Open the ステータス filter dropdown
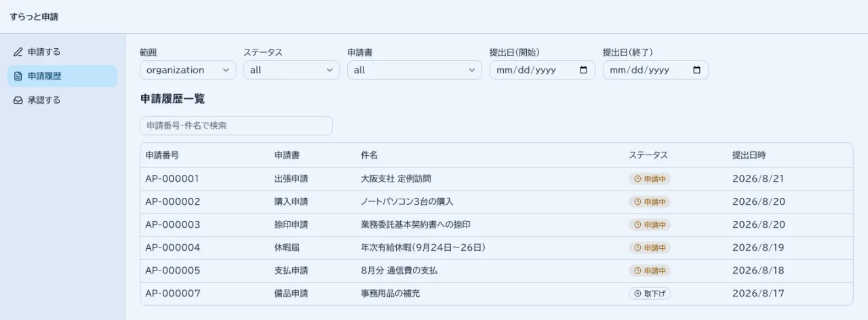Screen dimensions: 868x320 click(x=292, y=70)
